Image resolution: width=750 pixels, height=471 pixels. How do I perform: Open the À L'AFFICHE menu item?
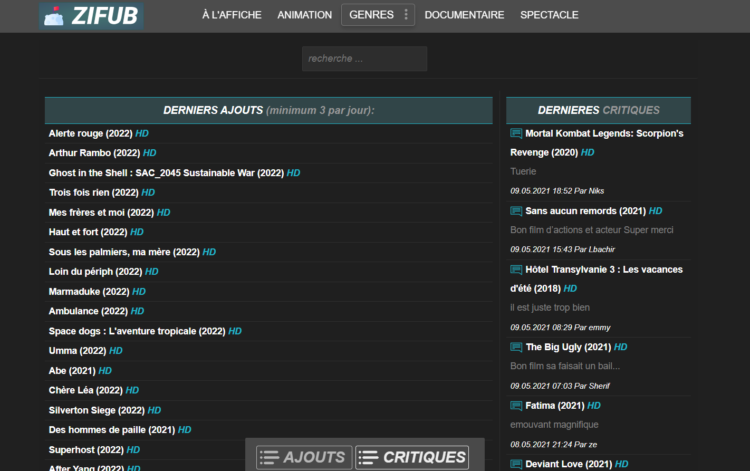pyautogui.click(x=232, y=15)
